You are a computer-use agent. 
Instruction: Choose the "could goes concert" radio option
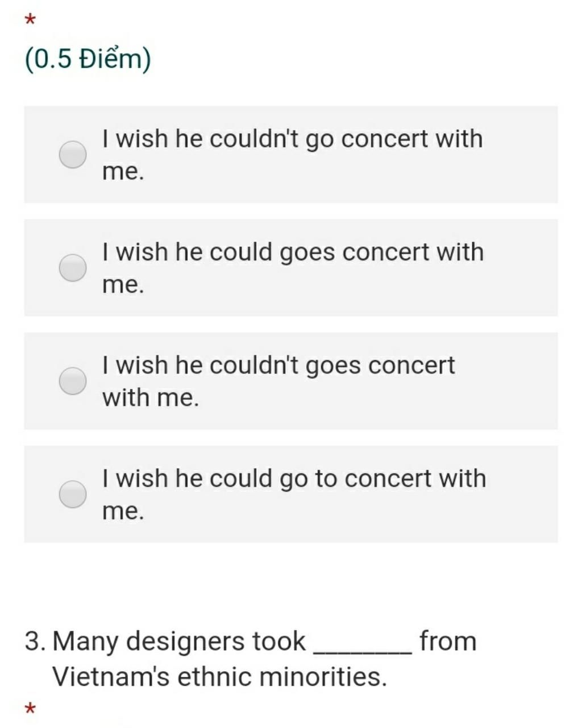[73, 267]
